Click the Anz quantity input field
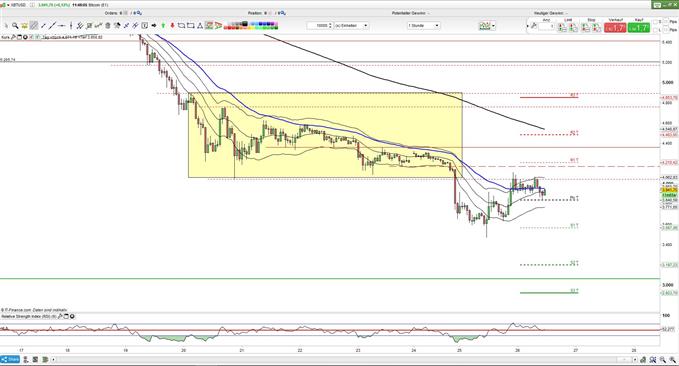 pyautogui.click(x=546, y=26)
